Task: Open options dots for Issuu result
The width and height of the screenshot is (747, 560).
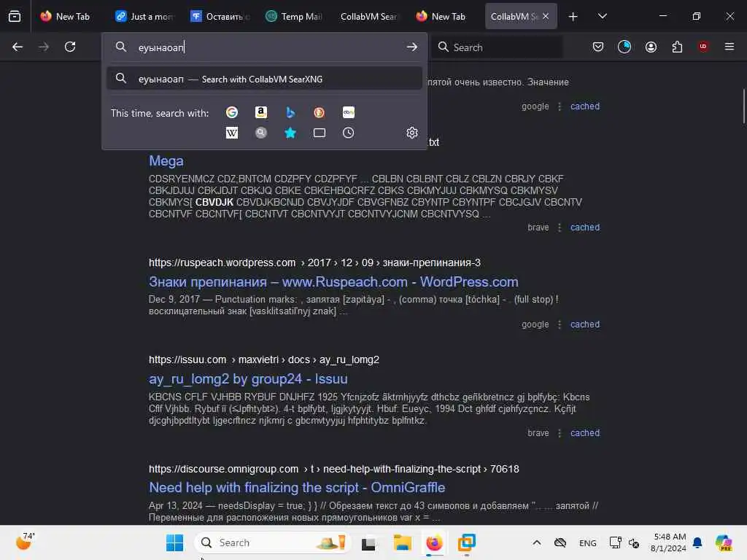Action: coord(560,433)
